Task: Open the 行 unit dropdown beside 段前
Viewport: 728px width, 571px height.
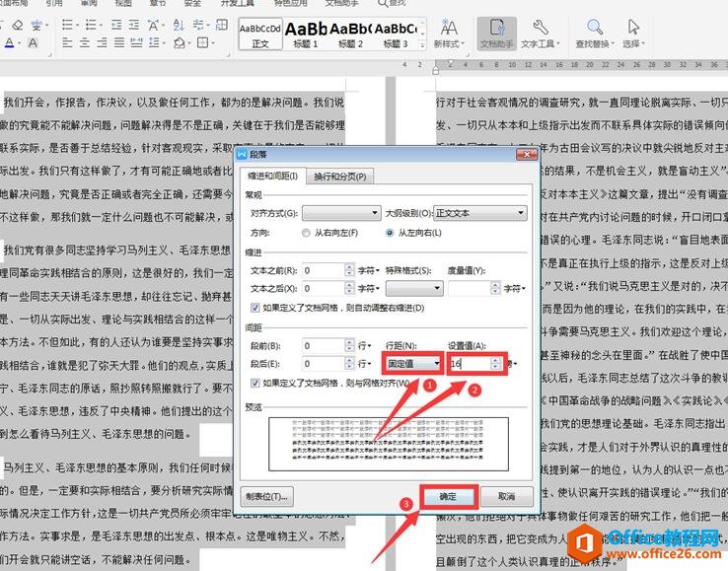Action: [x=364, y=345]
